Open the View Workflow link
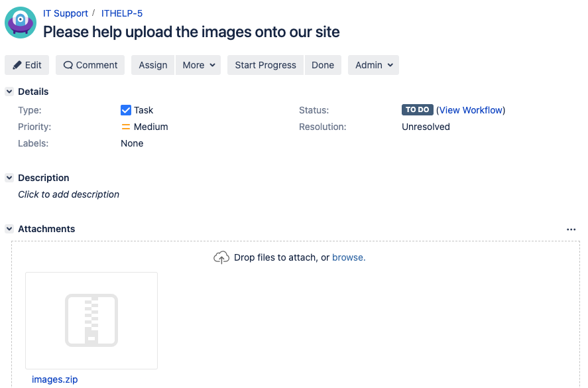588x388 pixels. [x=471, y=110]
